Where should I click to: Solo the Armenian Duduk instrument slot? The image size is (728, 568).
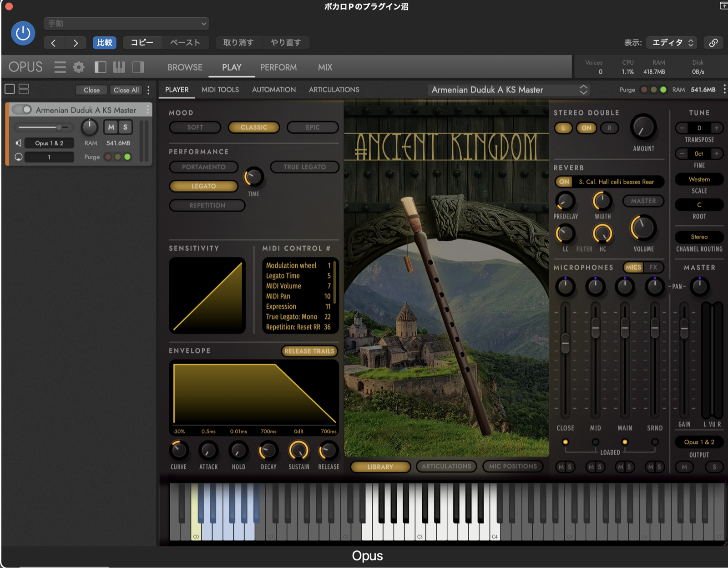pos(125,127)
